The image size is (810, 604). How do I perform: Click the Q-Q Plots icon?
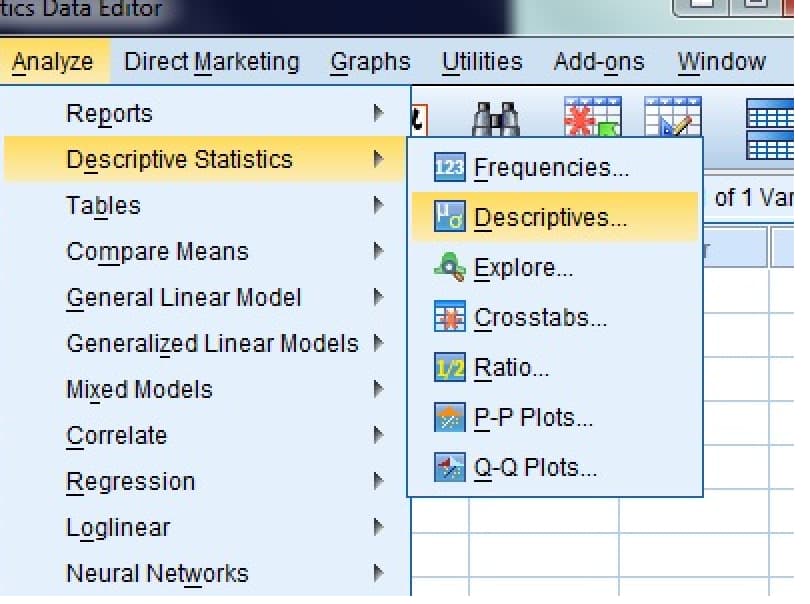[449, 467]
